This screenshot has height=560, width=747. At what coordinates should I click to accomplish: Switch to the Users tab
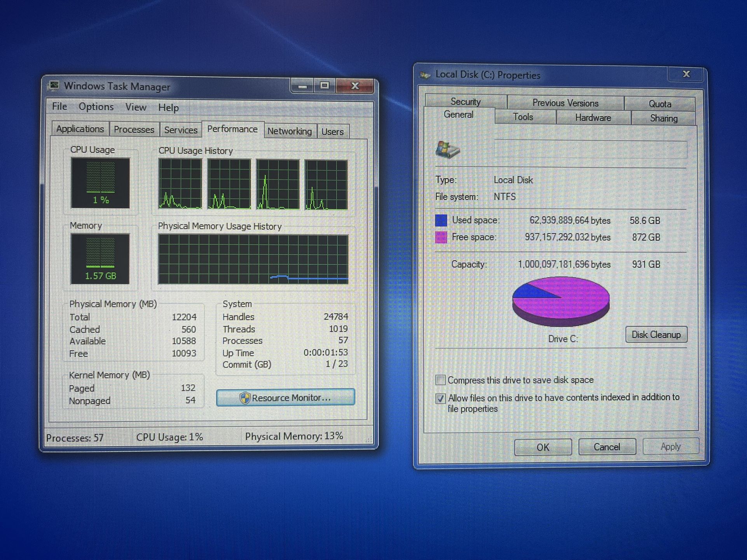click(x=333, y=131)
